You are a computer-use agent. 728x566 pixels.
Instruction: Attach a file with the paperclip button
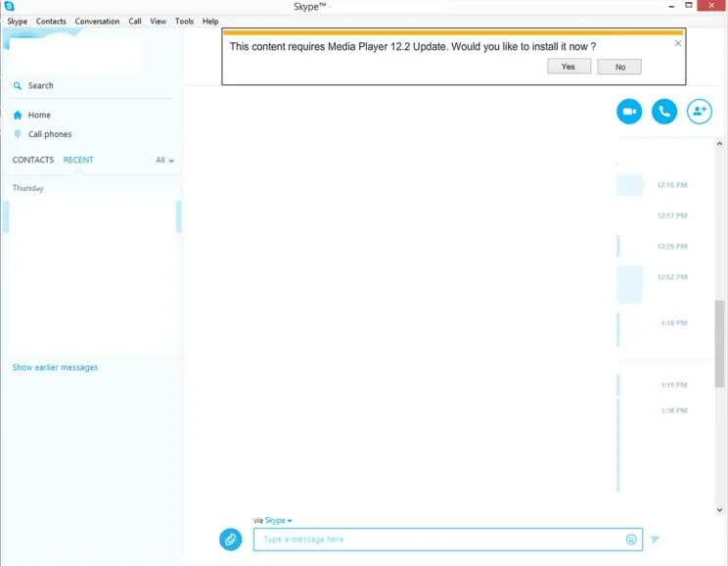230,540
